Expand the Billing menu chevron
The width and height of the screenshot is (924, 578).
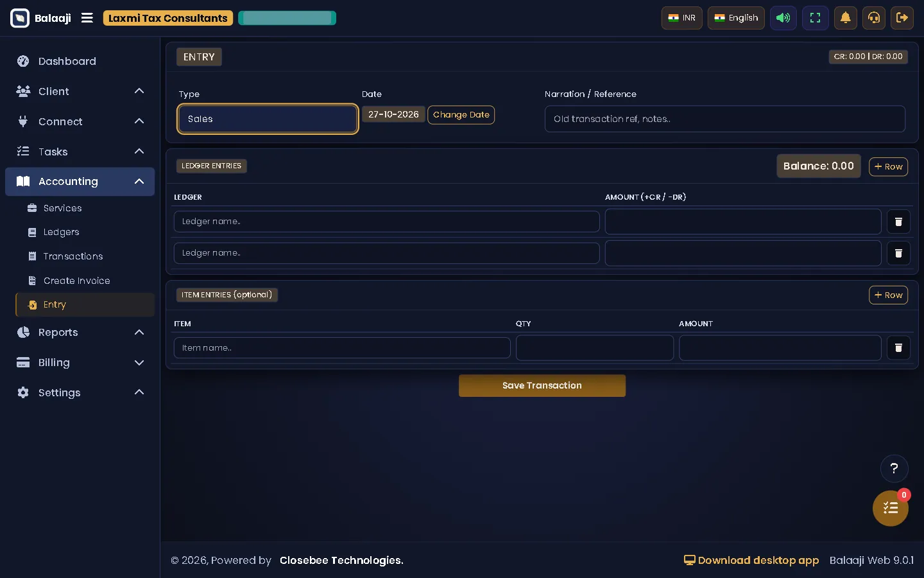coord(139,362)
